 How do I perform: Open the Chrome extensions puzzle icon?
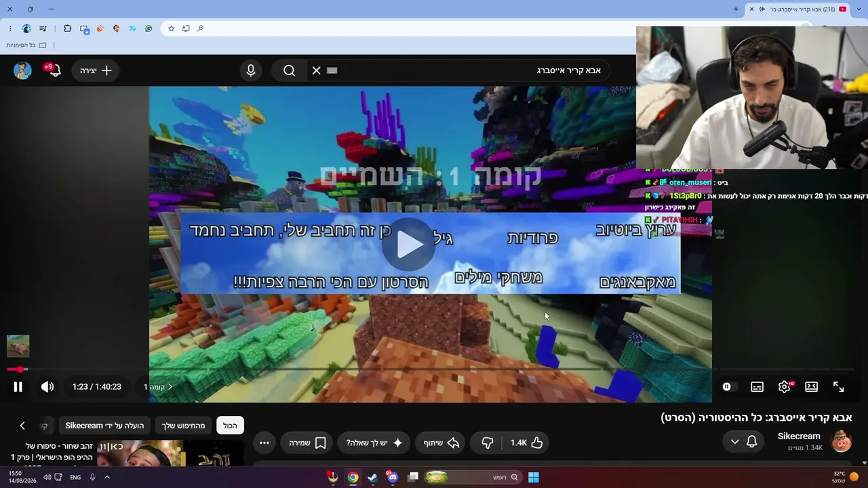(67, 28)
